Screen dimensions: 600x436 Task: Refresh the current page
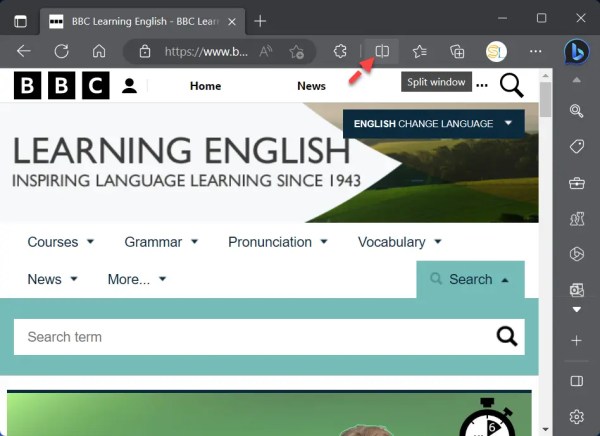pyautogui.click(x=61, y=51)
